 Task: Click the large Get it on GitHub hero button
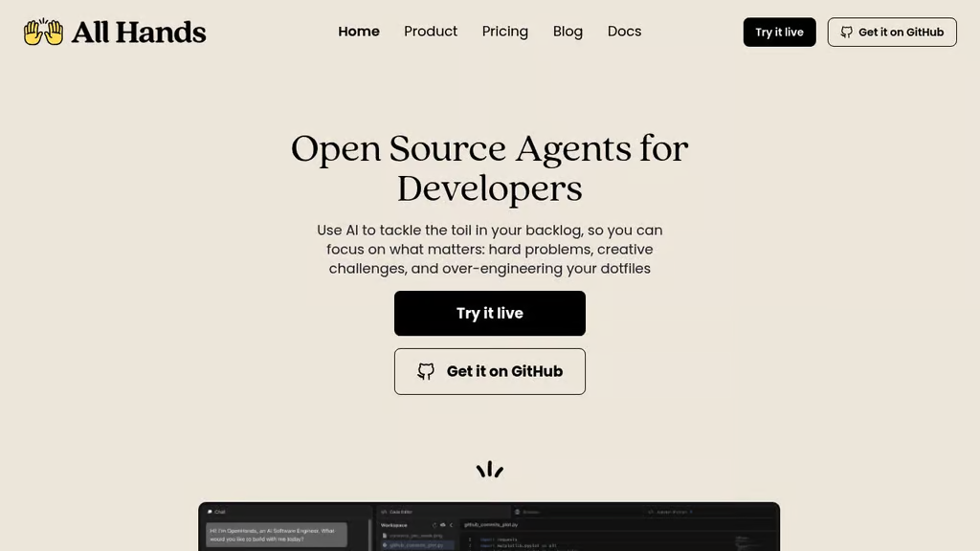click(489, 371)
